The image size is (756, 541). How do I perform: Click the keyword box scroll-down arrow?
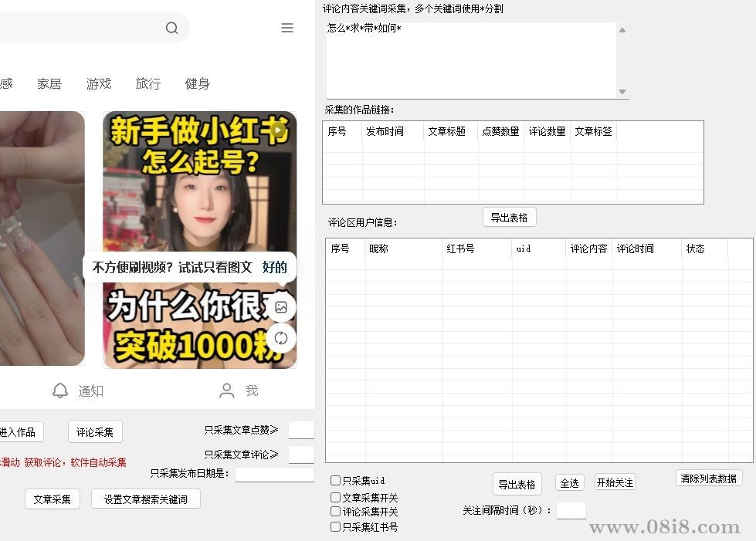coord(622,92)
